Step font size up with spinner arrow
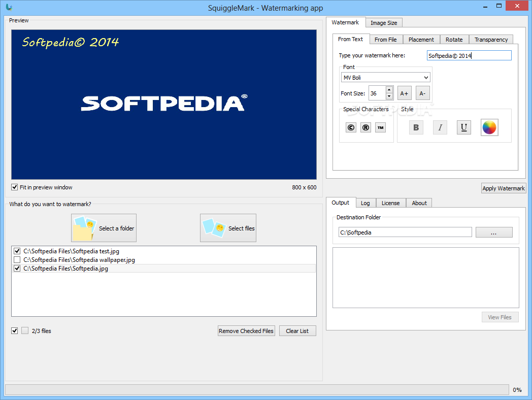 tap(389, 90)
